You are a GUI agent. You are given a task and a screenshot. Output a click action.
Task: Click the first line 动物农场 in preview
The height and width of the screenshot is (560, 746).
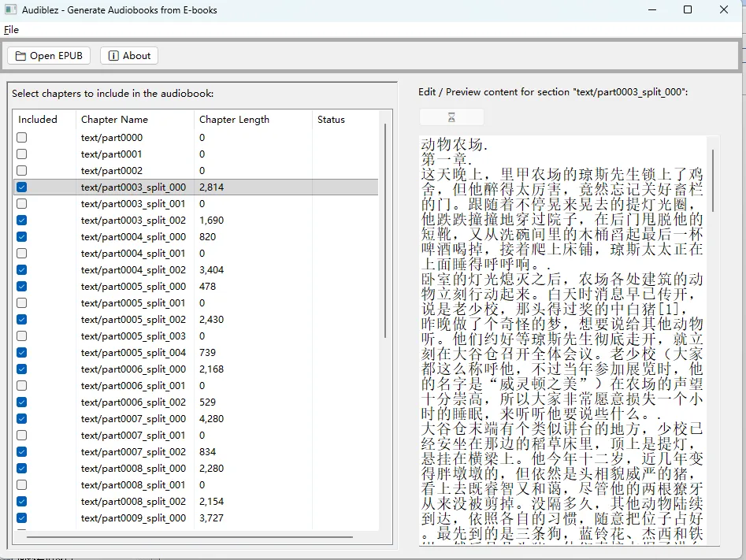click(x=454, y=144)
